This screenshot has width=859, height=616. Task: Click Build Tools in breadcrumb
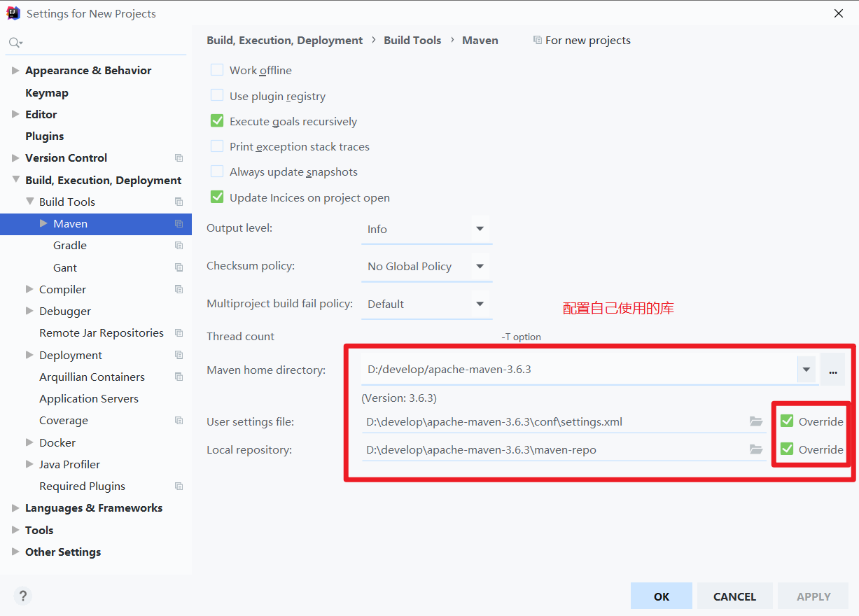click(x=412, y=41)
